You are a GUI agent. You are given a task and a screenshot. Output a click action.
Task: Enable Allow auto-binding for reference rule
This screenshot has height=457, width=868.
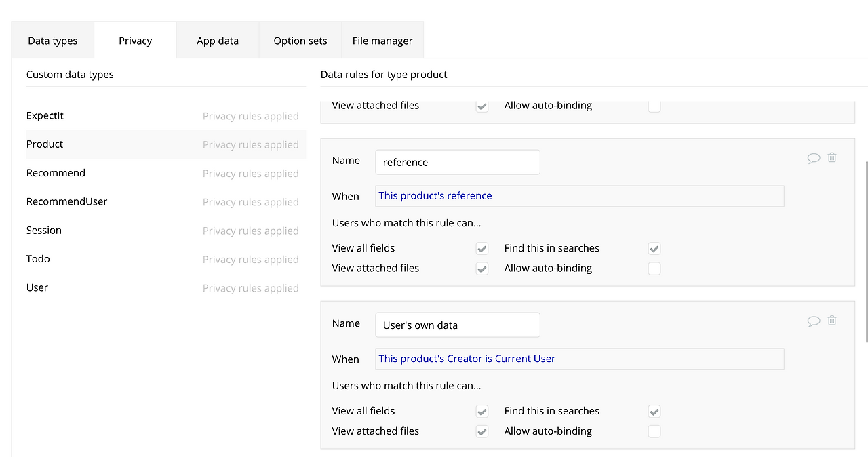[654, 269]
